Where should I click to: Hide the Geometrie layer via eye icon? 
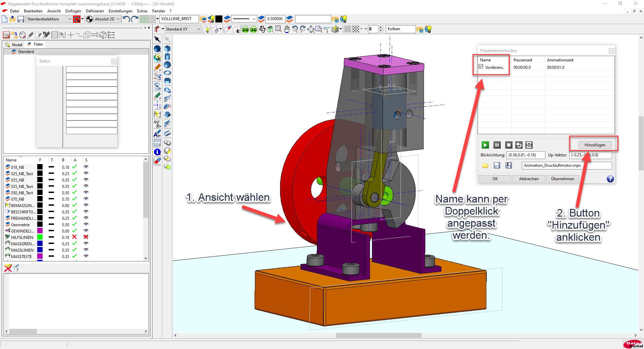[x=86, y=225]
